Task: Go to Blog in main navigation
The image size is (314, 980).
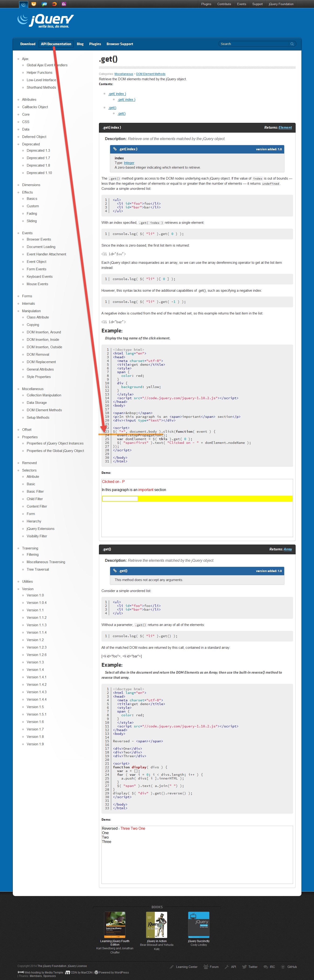Action: 80,44
